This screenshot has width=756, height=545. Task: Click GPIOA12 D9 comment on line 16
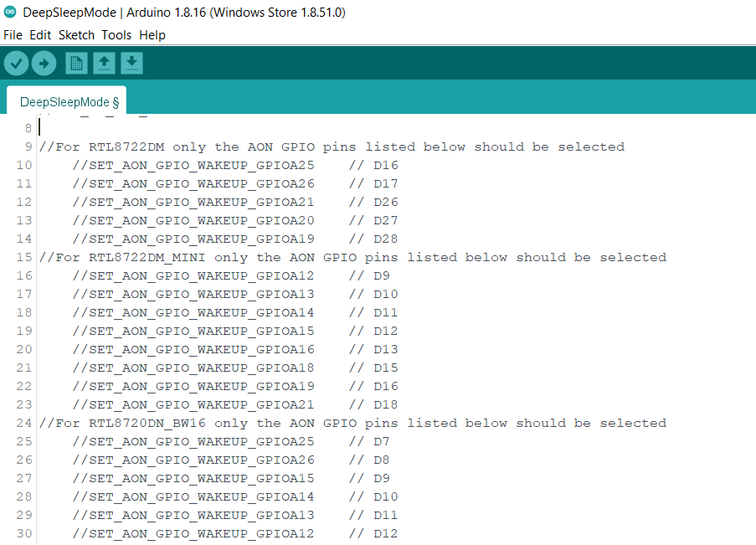[x=231, y=276]
